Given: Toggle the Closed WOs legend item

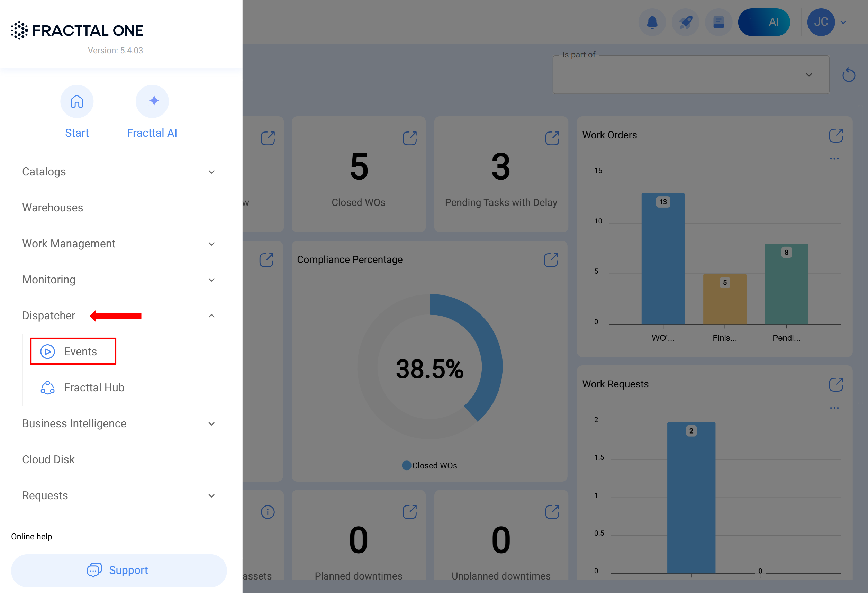Looking at the screenshot, I should coord(430,466).
